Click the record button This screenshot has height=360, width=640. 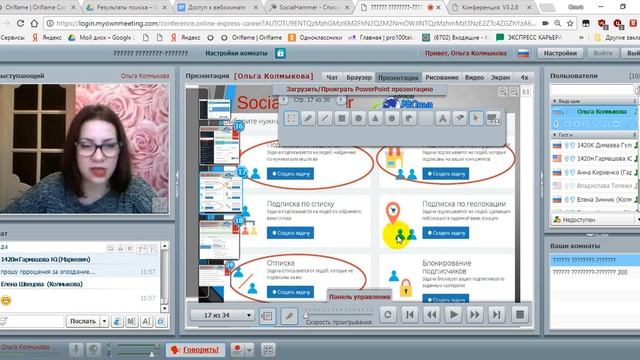coord(237,350)
